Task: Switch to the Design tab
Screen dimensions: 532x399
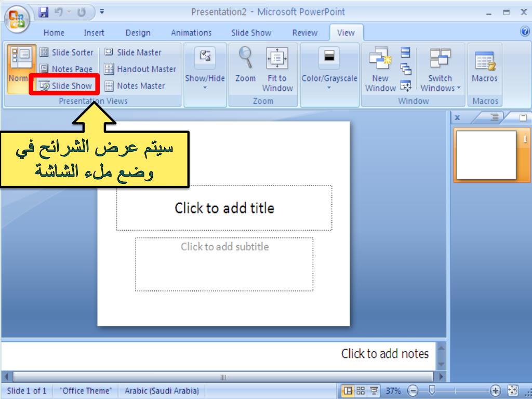Action: (x=138, y=33)
